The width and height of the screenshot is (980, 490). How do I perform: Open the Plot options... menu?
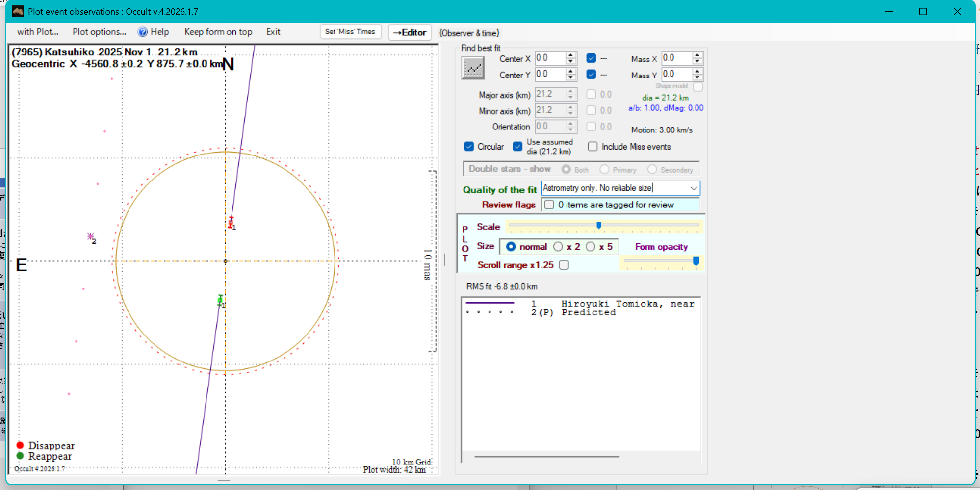99,32
